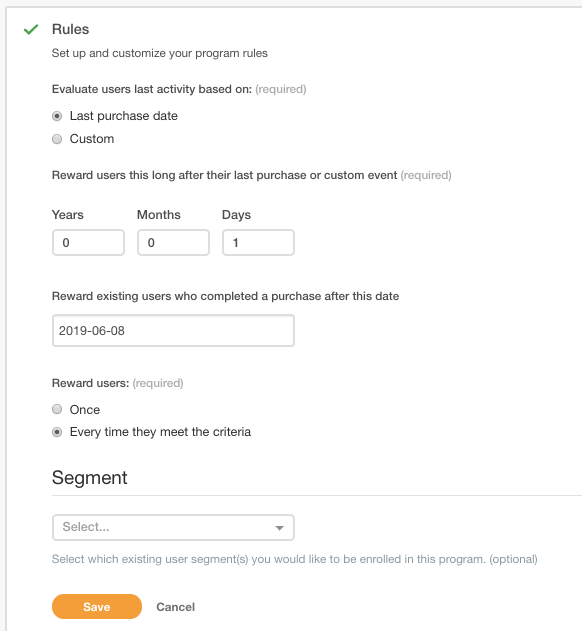The height and width of the screenshot is (631, 582).
Task: Select Every time they meet the criteria
Action: pyautogui.click(x=57, y=432)
